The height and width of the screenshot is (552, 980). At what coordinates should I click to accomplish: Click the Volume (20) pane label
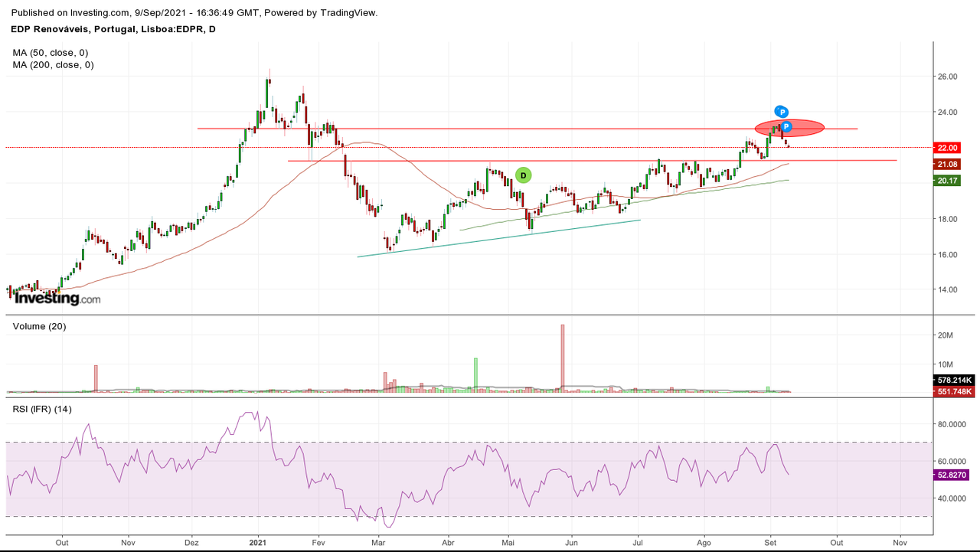click(39, 326)
